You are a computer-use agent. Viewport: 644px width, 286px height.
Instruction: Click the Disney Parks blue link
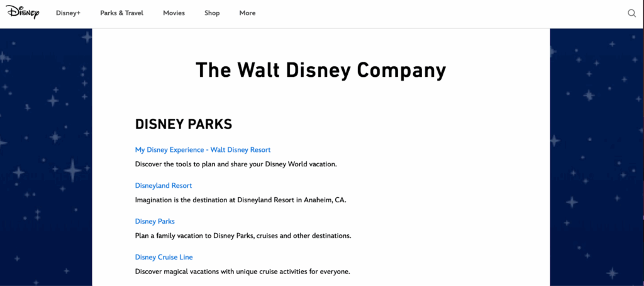tap(155, 222)
